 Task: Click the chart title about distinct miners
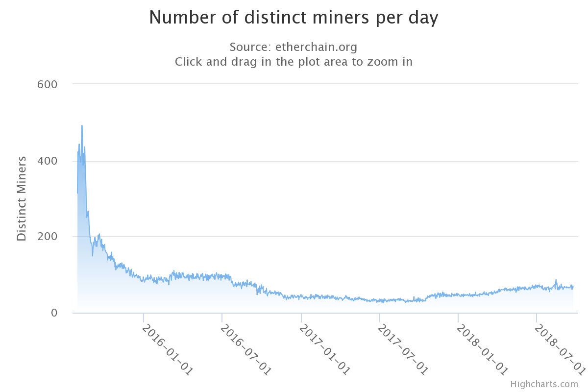294,18
